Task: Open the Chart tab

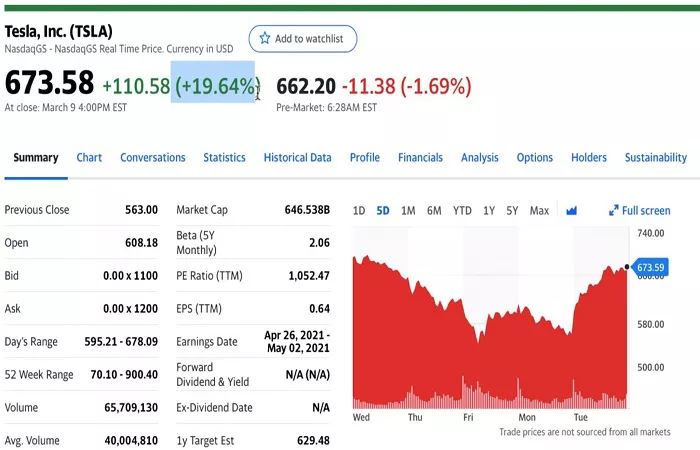Action: [x=89, y=158]
